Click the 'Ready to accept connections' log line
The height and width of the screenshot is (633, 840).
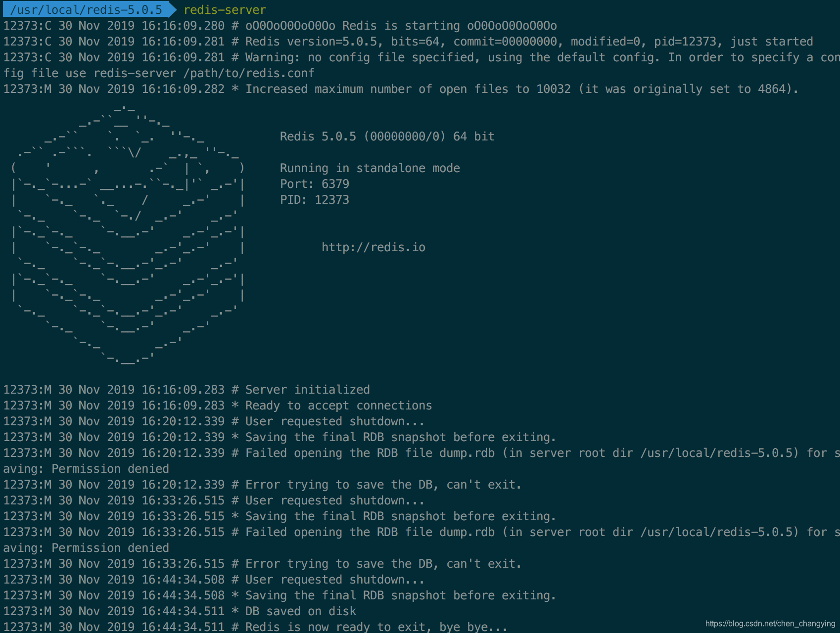pos(218,406)
